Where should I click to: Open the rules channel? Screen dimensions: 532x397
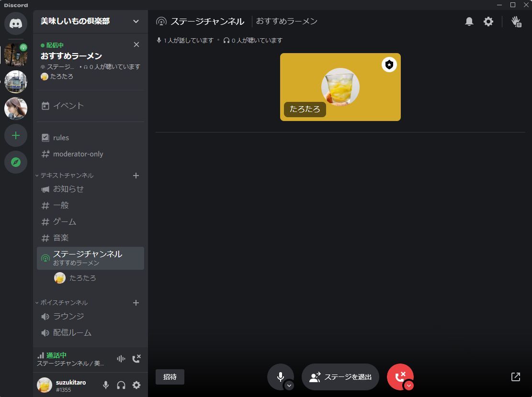coord(90,138)
